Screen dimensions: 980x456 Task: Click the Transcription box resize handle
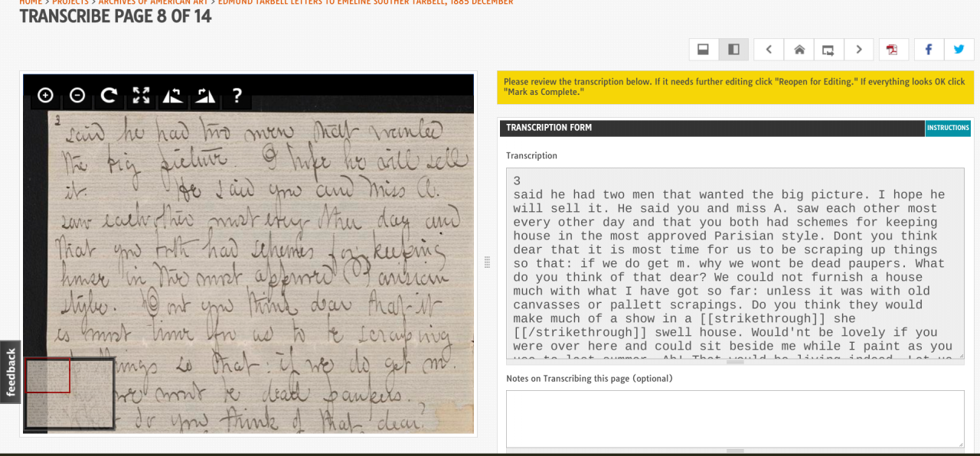735,362
